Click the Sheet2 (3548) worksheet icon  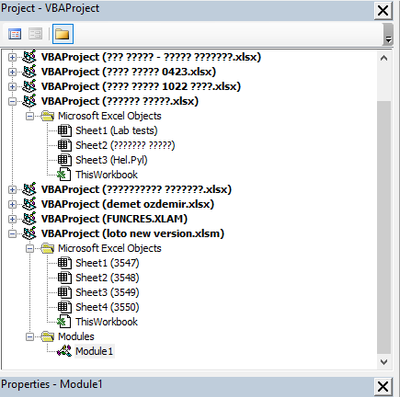click(x=64, y=278)
